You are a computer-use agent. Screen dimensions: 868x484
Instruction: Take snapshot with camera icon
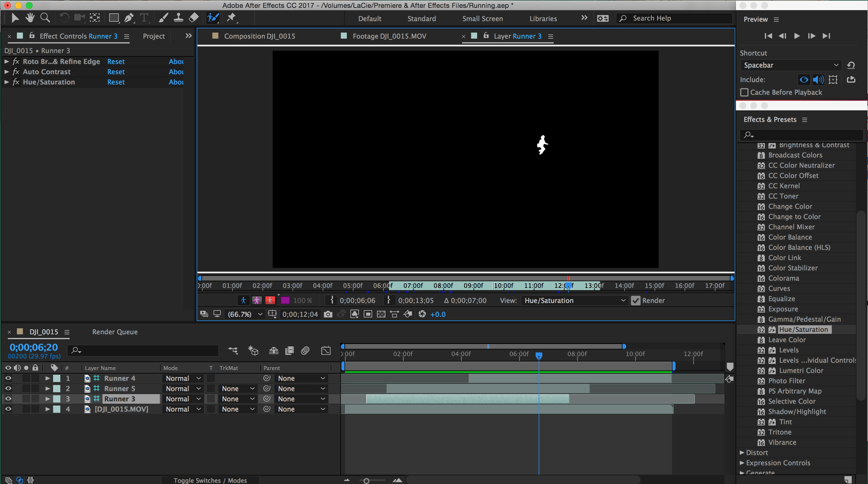(328, 314)
